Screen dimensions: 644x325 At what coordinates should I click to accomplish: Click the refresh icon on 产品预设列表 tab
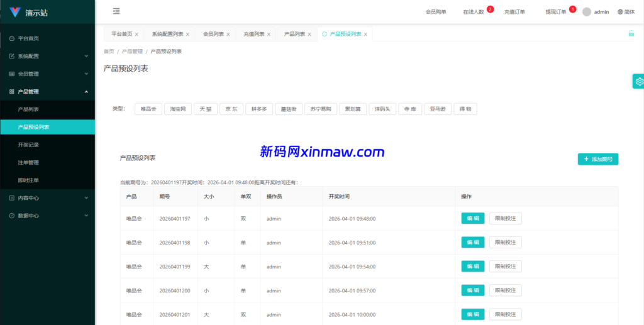click(325, 34)
